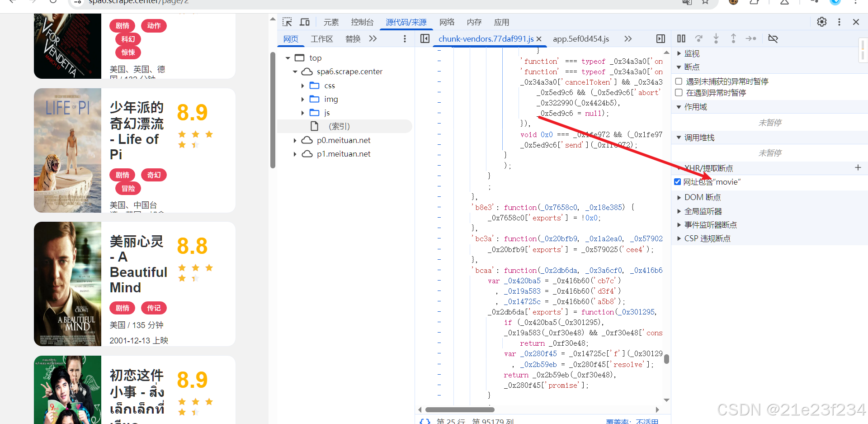Collapse the 调用堆栈 call stack section
This screenshot has width=868, height=424.
pos(679,138)
